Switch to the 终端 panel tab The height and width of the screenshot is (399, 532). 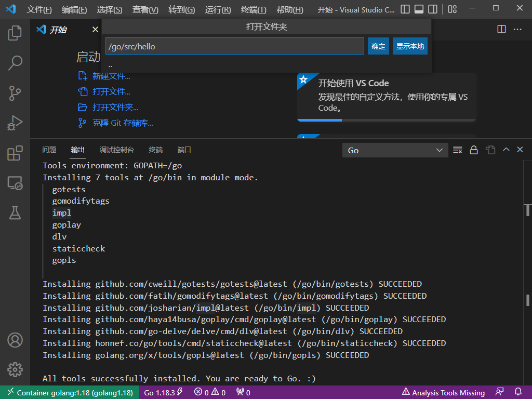pyautogui.click(x=156, y=150)
